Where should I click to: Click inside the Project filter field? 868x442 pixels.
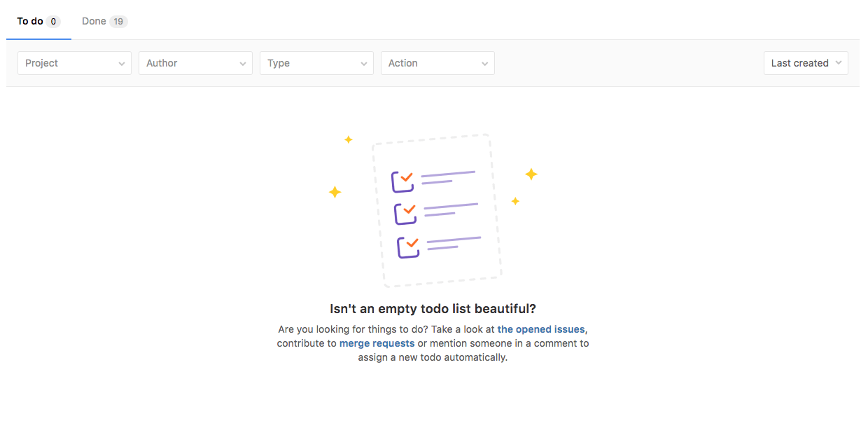pyautogui.click(x=63, y=63)
